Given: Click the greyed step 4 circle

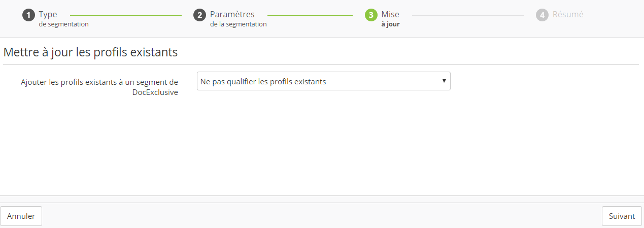Looking at the screenshot, I should 542,15.
